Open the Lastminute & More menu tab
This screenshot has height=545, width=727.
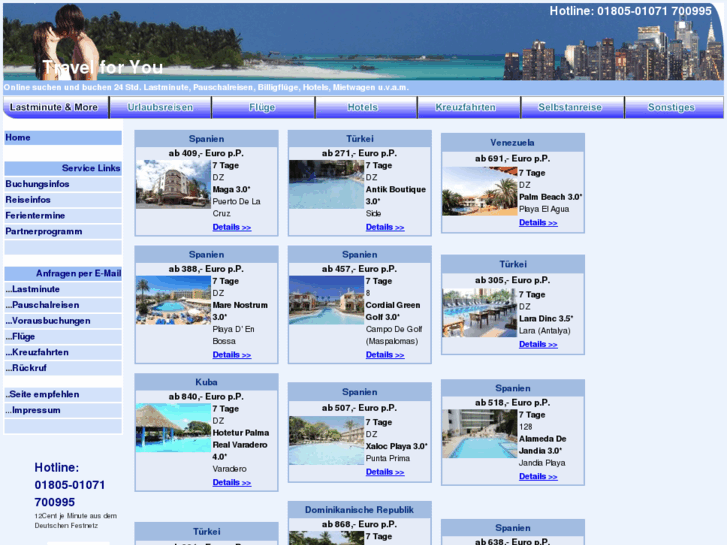coord(56,107)
